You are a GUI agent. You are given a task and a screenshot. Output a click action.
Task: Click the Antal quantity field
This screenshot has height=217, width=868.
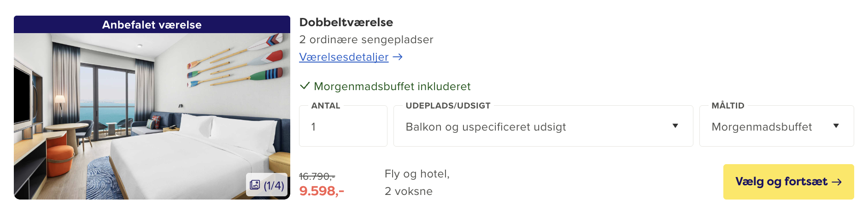click(x=343, y=126)
